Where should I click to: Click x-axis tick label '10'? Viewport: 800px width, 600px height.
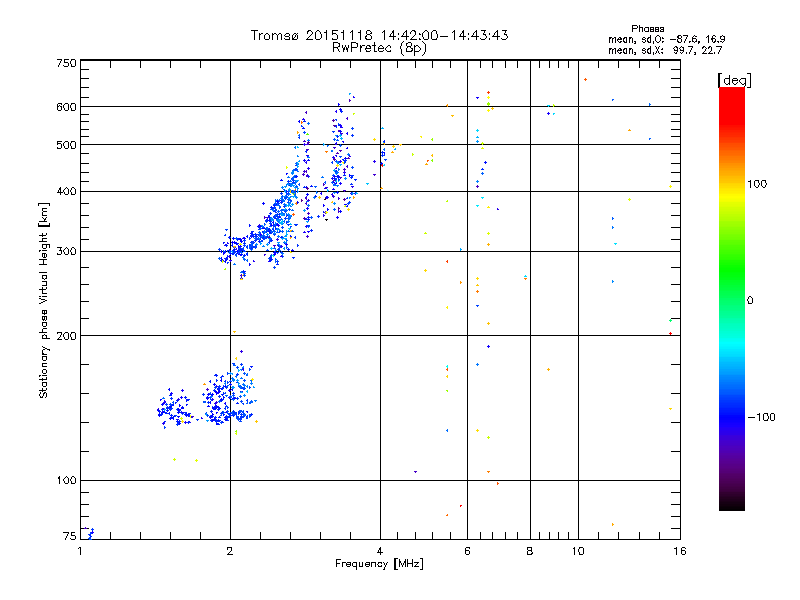click(x=578, y=551)
